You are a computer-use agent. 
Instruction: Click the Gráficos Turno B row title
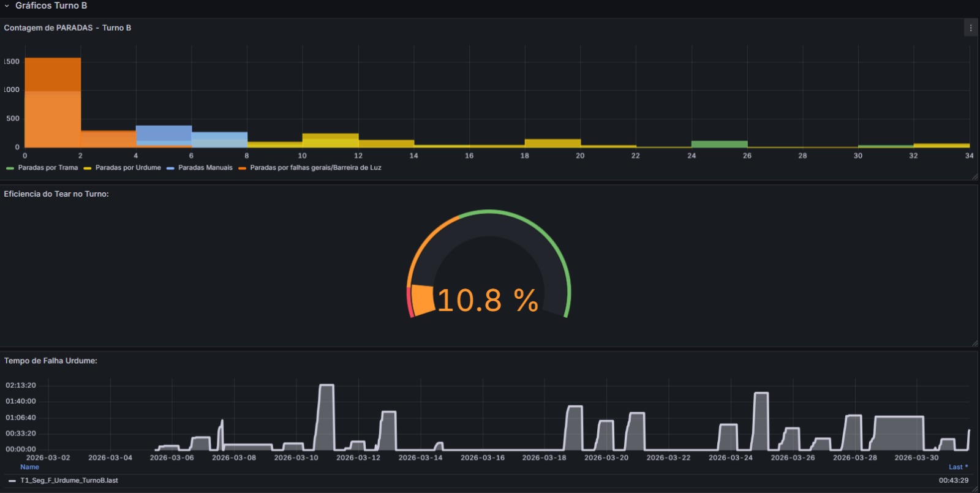[51, 6]
